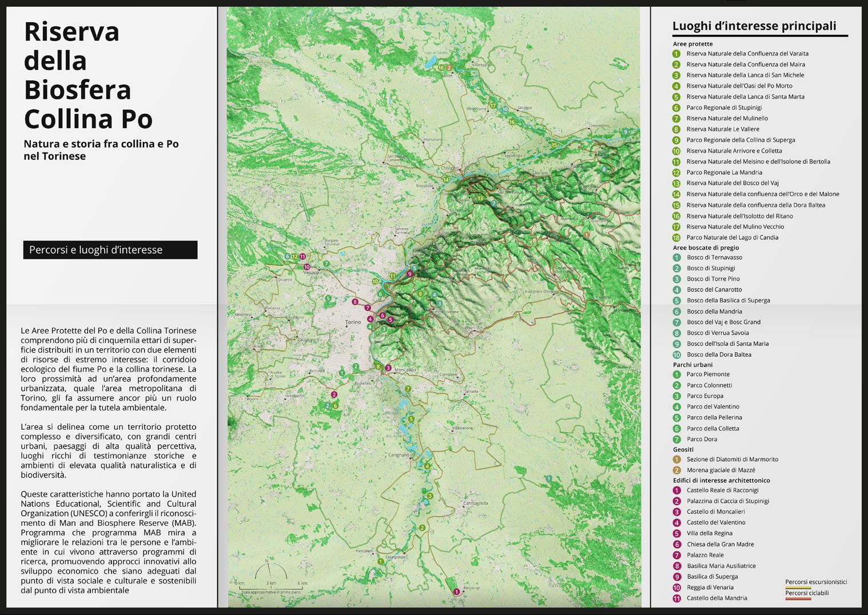Click the 'Percorsi e luoghi d'interesse' black banner
868x615 pixels.
click(x=110, y=250)
